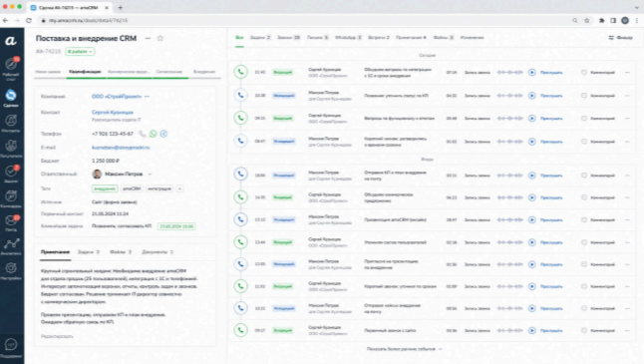This screenshot has height=364, width=644.
Task: Click the waveform of the 11:01 call recording
Action: 509,286
